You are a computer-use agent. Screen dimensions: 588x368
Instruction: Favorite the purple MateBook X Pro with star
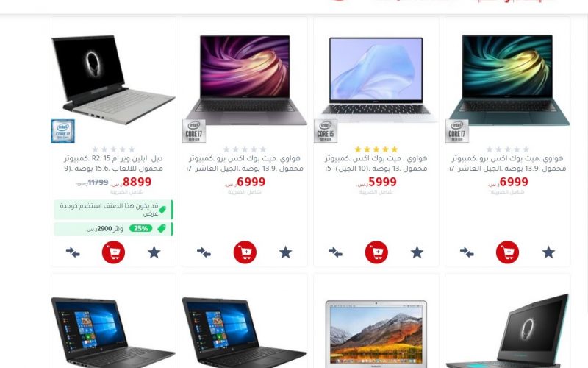pos(285,252)
